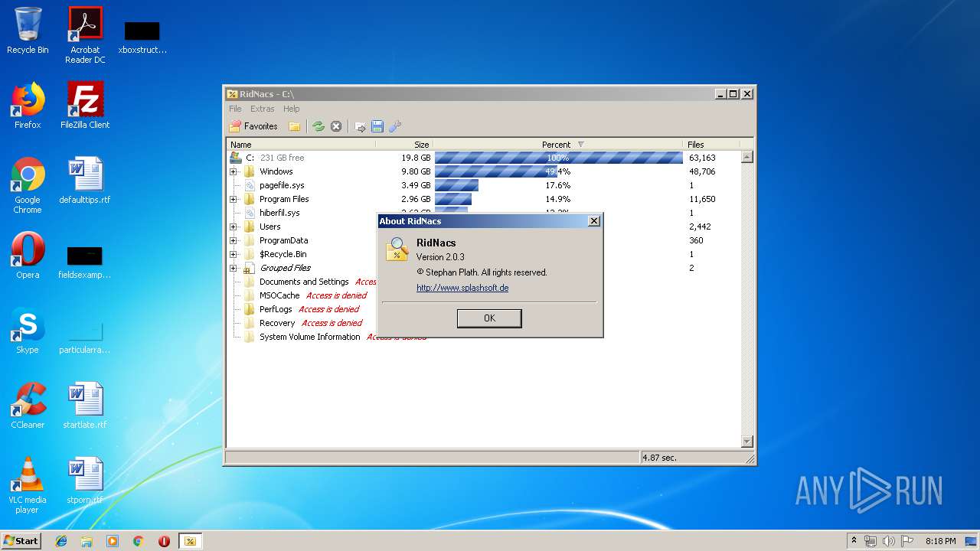980x551 pixels.
Task: Open Windows Explorer from taskbar
Action: tap(87, 541)
